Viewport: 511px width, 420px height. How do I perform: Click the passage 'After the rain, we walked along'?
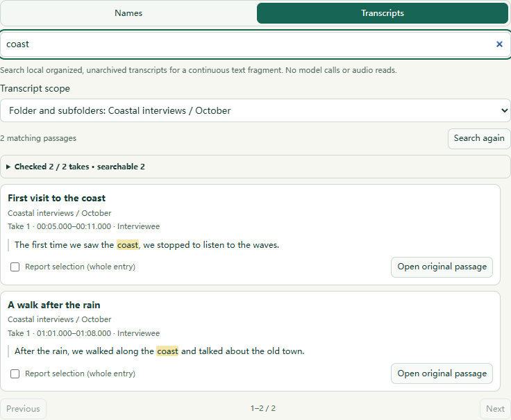(160, 351)
